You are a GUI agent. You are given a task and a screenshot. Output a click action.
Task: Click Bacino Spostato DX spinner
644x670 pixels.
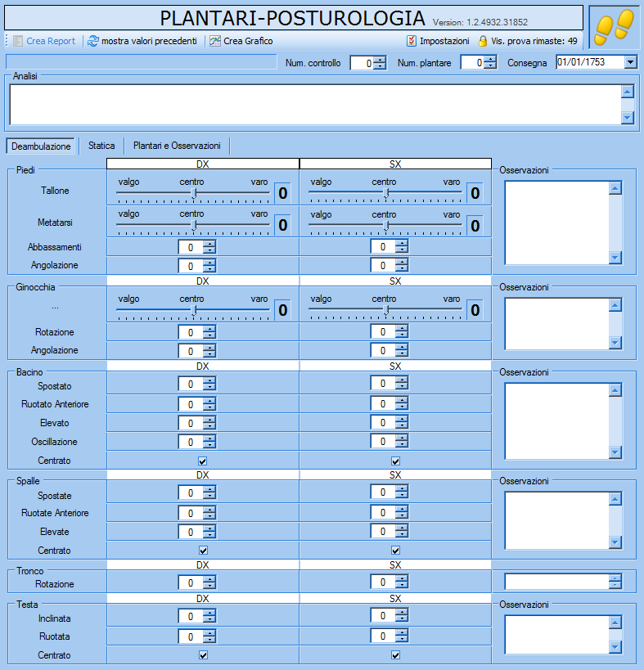197,384
